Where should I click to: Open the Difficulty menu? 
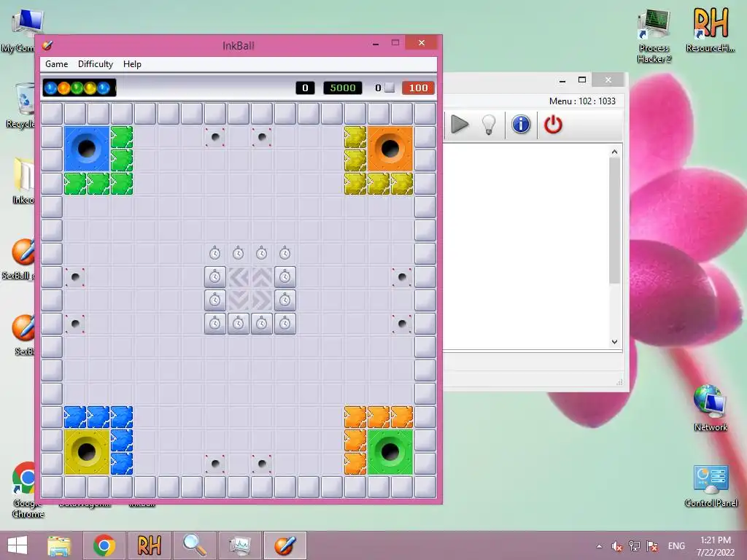[x=96, y=64]
